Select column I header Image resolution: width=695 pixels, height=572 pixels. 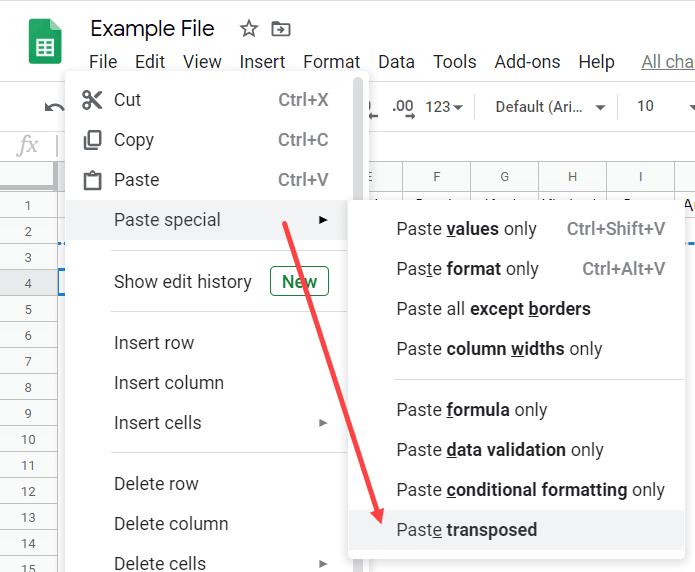(640, 177)
